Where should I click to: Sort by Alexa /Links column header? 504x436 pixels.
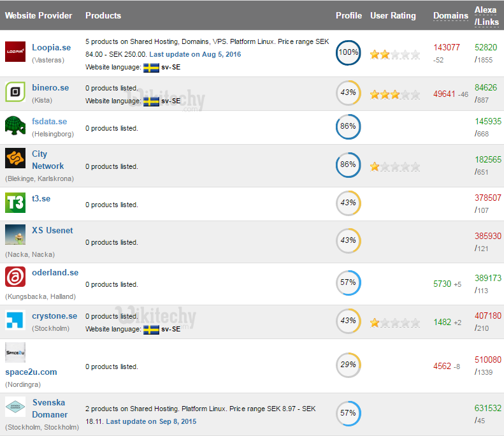[x=486, y=16]
